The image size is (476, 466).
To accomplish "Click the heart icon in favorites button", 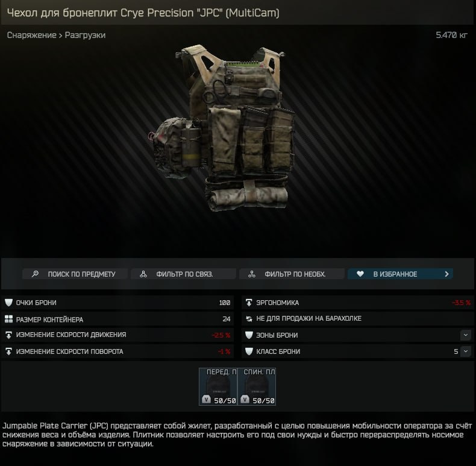I will (360, 274).
